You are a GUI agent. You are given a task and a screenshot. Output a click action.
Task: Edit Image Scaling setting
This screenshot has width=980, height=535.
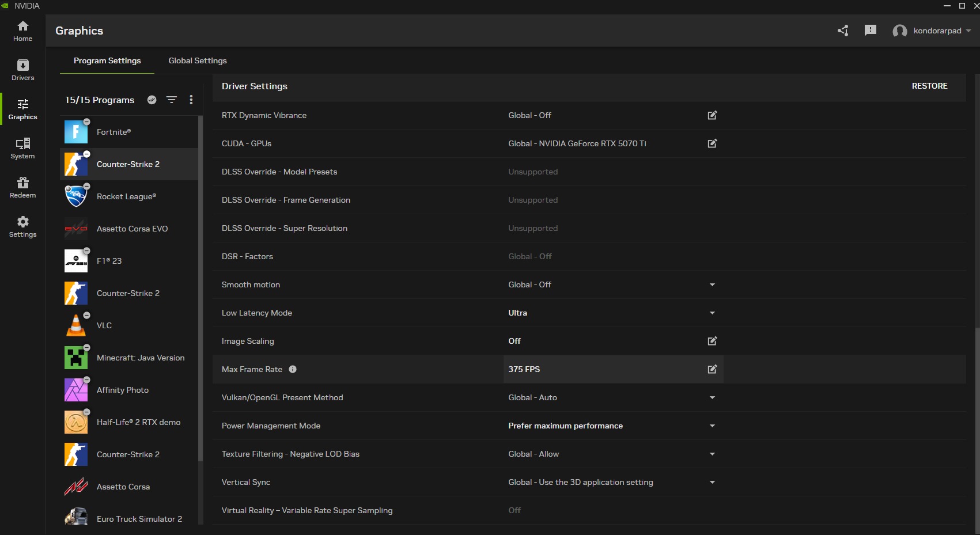point(712,341)
